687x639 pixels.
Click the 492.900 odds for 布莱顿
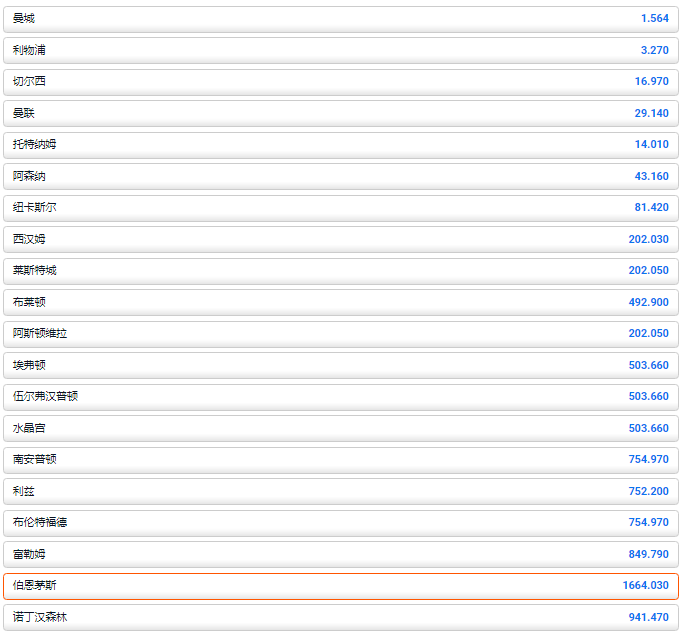pyautogui.click(x=648, y=302)
